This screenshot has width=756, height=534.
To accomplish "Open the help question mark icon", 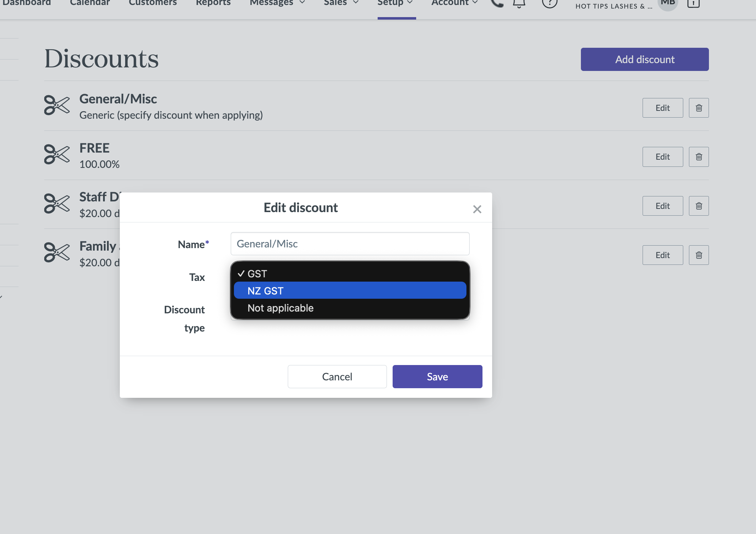I will 549,4.
